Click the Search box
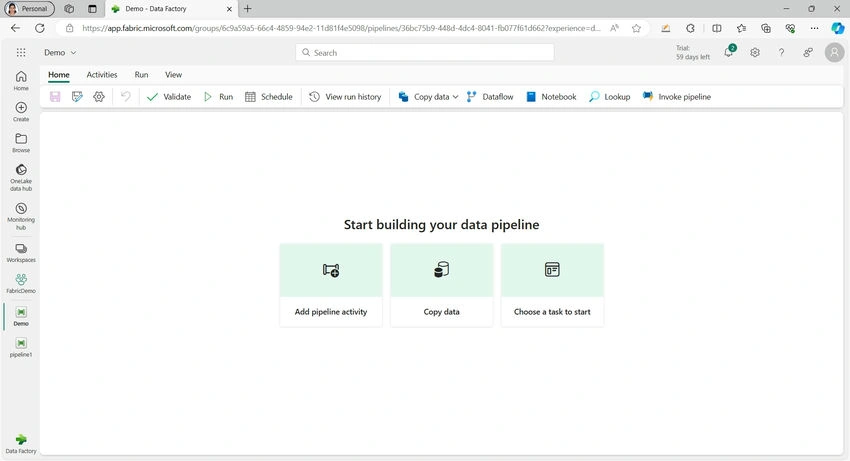 click(x=425, y=53)
